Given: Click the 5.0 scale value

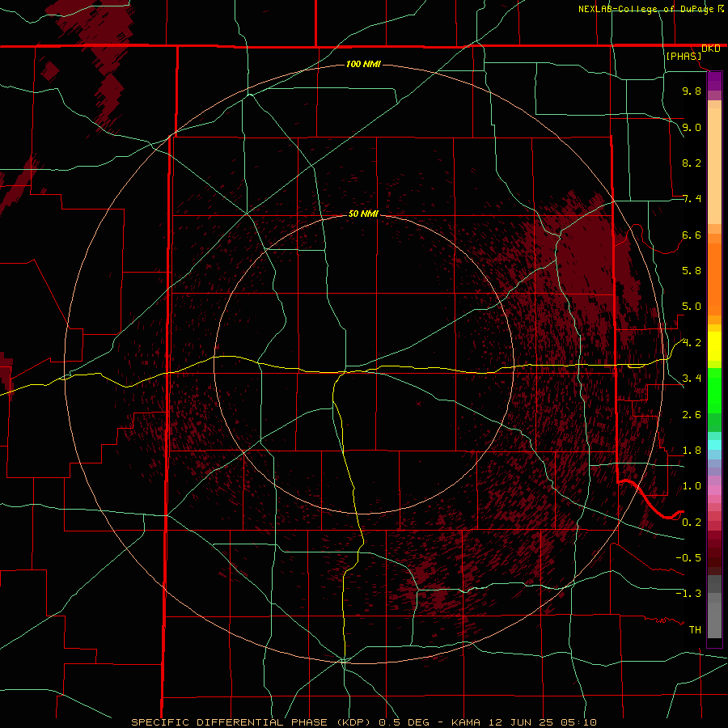Looking at the screenshot, I should 692,307.
